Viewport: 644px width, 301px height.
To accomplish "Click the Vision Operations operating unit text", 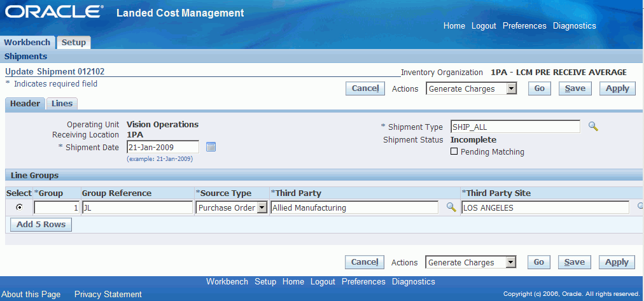I will (x=163, y=125).
